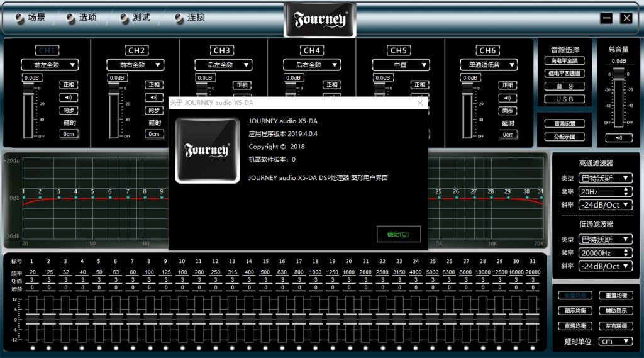Viewport: 644px width, 358px height.
Task: Open 分配示图 allocation diagram
Action: click(x=564, y=137)
